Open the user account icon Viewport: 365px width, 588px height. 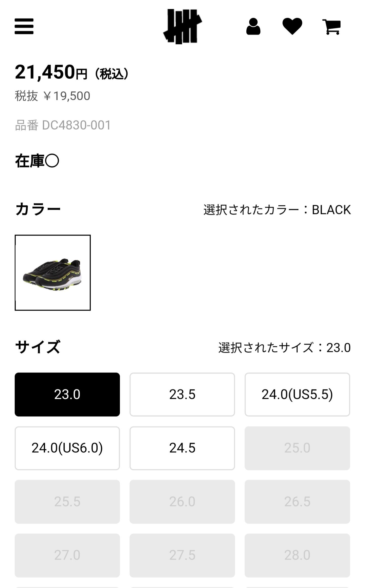point(253,26)
